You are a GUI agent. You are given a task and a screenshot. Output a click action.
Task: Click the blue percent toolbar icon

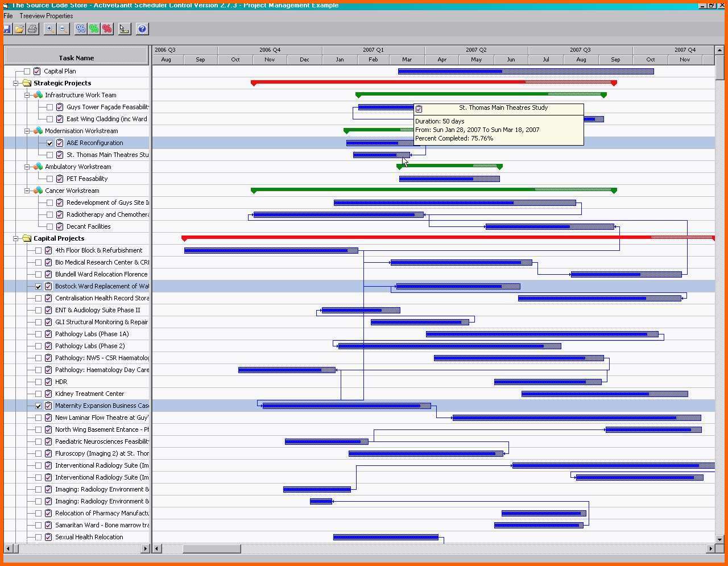pyautogui.click(x=81, y=29)
